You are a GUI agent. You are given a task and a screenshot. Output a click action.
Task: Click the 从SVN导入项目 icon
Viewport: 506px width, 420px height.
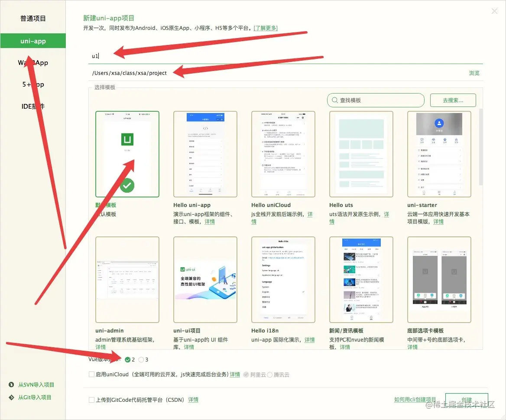click(x=11, y=384)
